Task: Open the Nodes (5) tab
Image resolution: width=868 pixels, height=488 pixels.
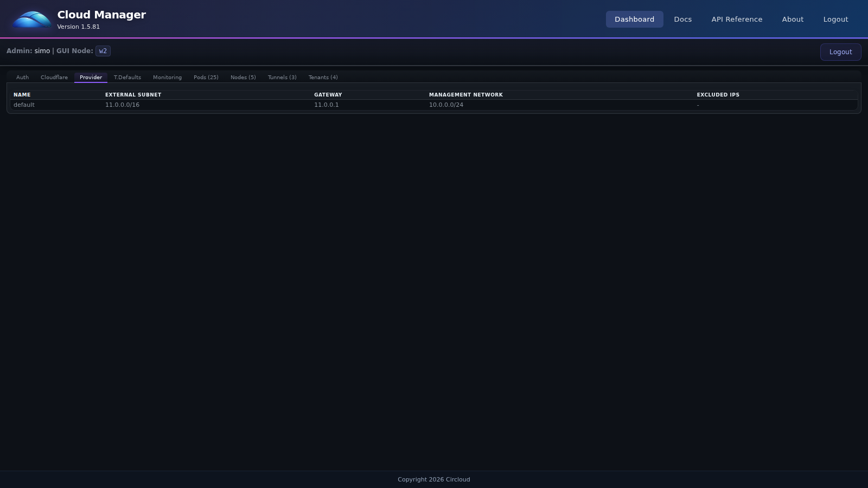Action: click(243, 77)
